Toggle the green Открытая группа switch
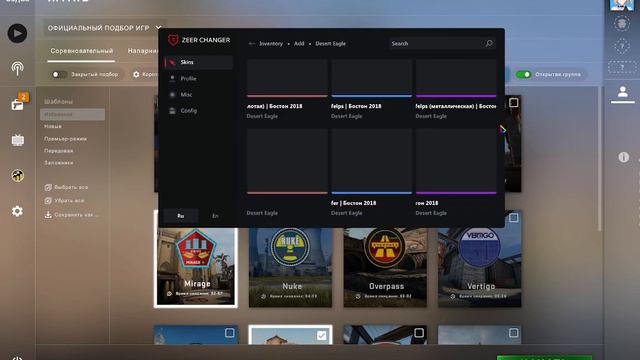The image size is (640, 360). click(523, 74)
